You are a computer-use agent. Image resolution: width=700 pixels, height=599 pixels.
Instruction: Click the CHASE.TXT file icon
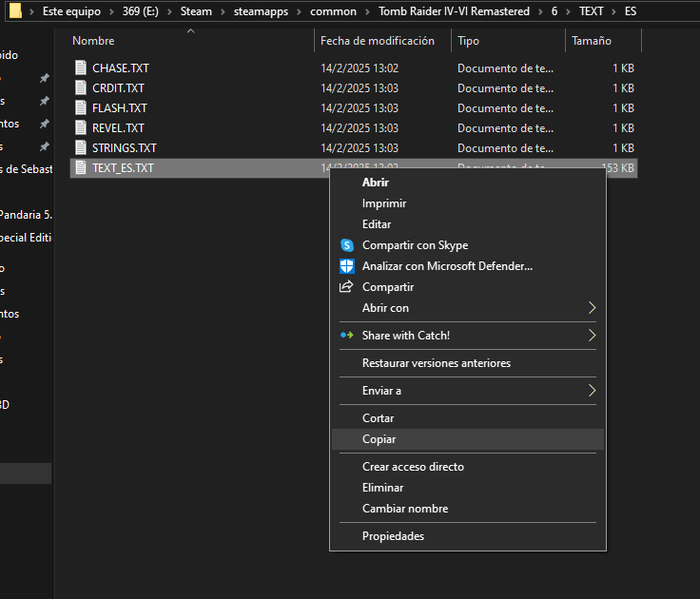click(81, 68)
